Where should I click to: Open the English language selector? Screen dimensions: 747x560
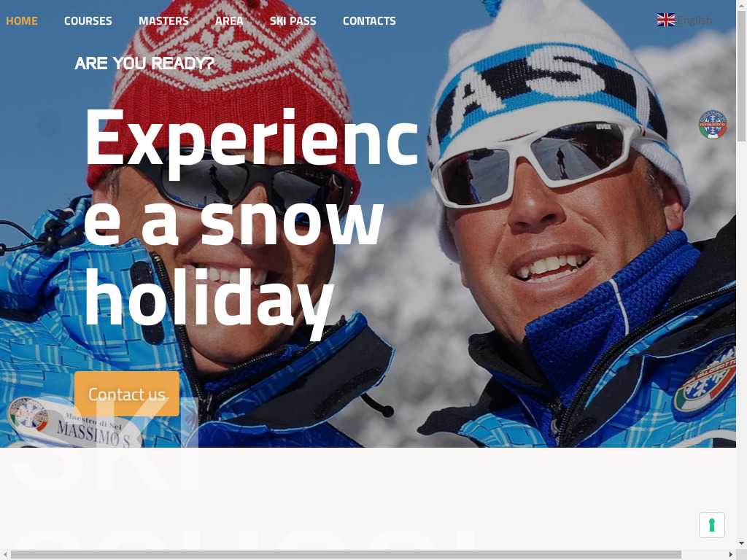(x=684, y=20)
